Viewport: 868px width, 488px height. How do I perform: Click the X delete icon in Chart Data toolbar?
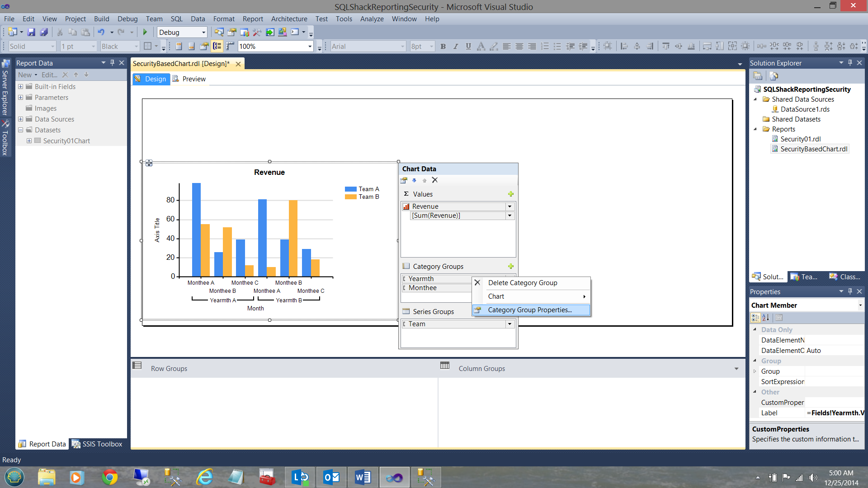click(x=434, y=180)
